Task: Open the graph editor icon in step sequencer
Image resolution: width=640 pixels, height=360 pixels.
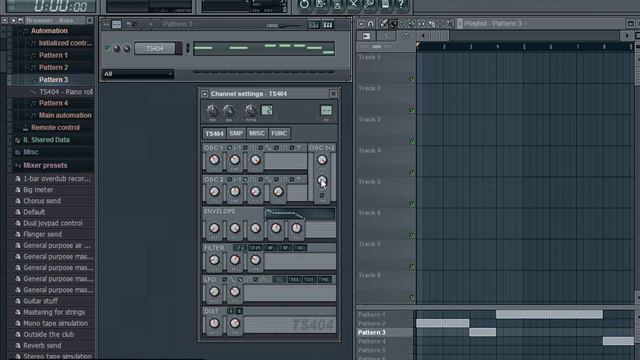Action: (313, 25)
